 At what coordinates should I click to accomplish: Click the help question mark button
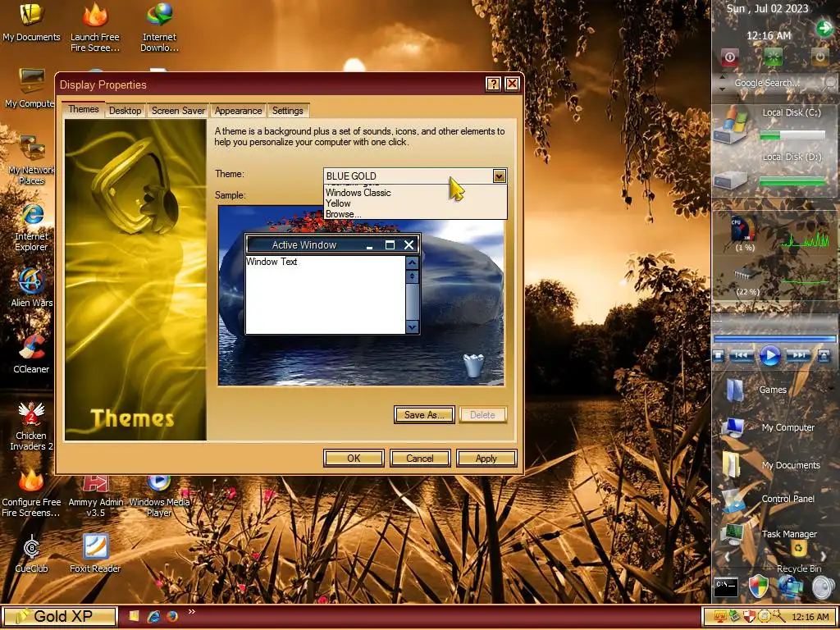[493, 84]
